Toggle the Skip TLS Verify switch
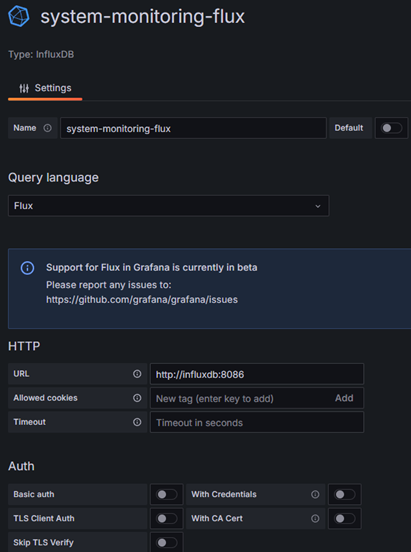Viewport: 411px width, 552px height. [x=167, y=542]
